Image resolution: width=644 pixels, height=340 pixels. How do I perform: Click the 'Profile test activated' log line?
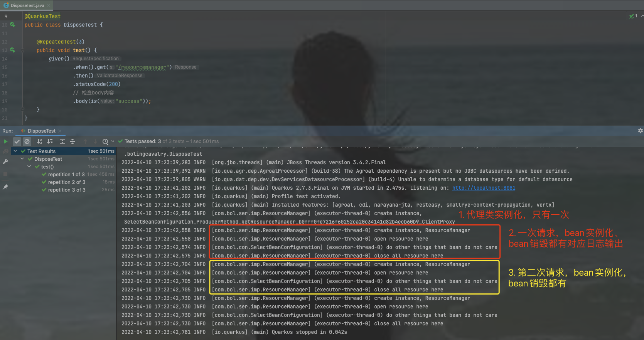[231, 196]
